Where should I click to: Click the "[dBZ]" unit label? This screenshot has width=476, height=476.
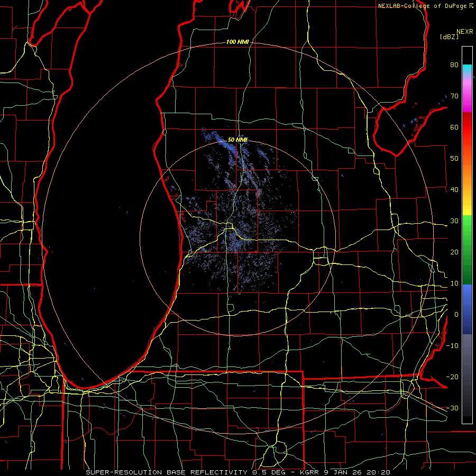[x=449, y=36]
